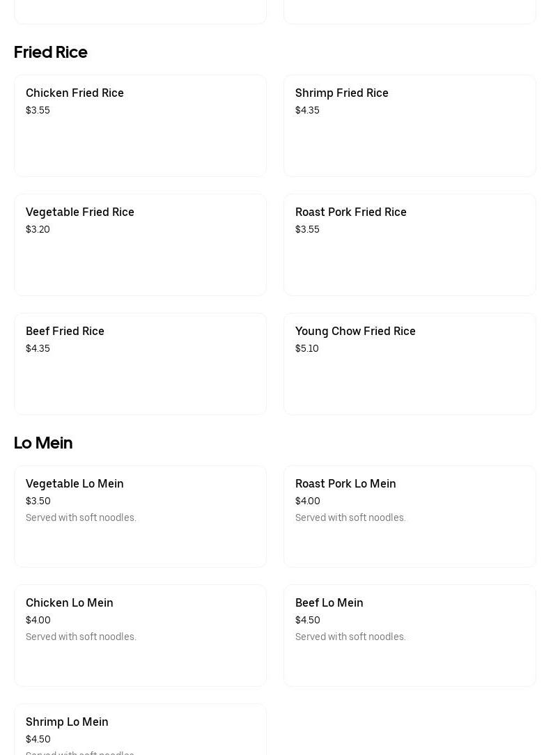Choose the Chicken Lo Mein card
This screenshot has width=560, height=755.
140,636
